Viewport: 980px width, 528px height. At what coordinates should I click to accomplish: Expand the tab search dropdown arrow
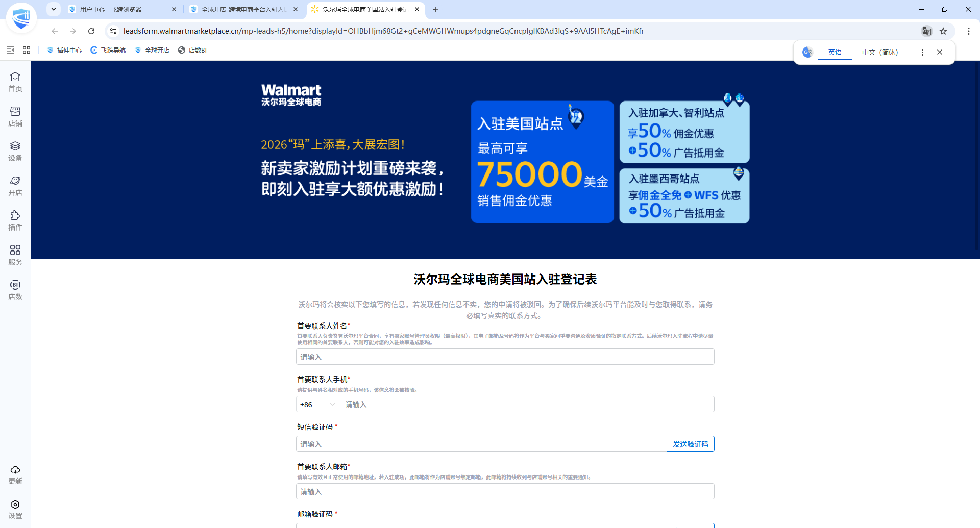(x=54, y=9)
